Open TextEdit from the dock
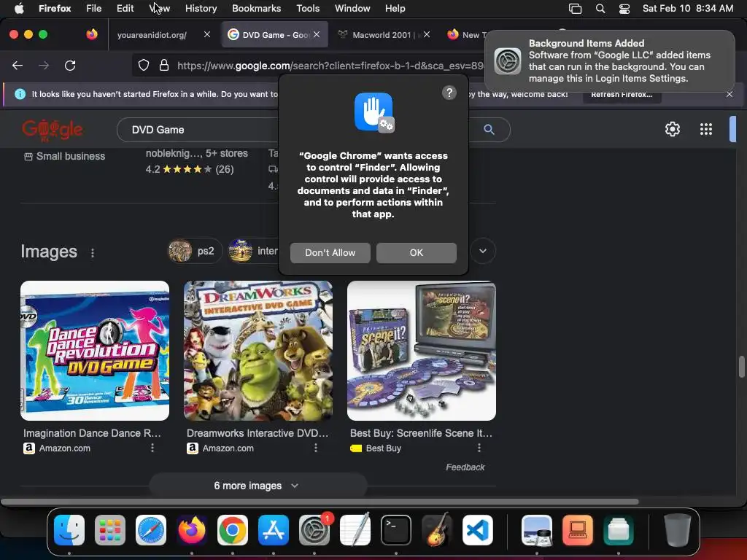This screenshot has height=560, width=747. 355,530
